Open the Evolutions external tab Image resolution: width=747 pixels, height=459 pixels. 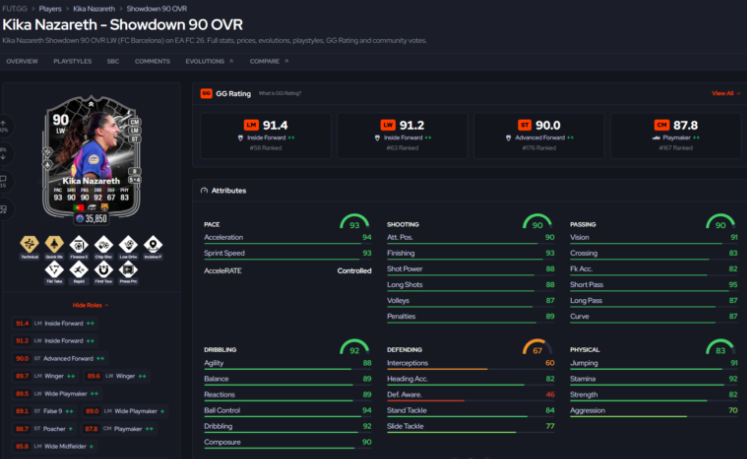click(x=209, y=61)
